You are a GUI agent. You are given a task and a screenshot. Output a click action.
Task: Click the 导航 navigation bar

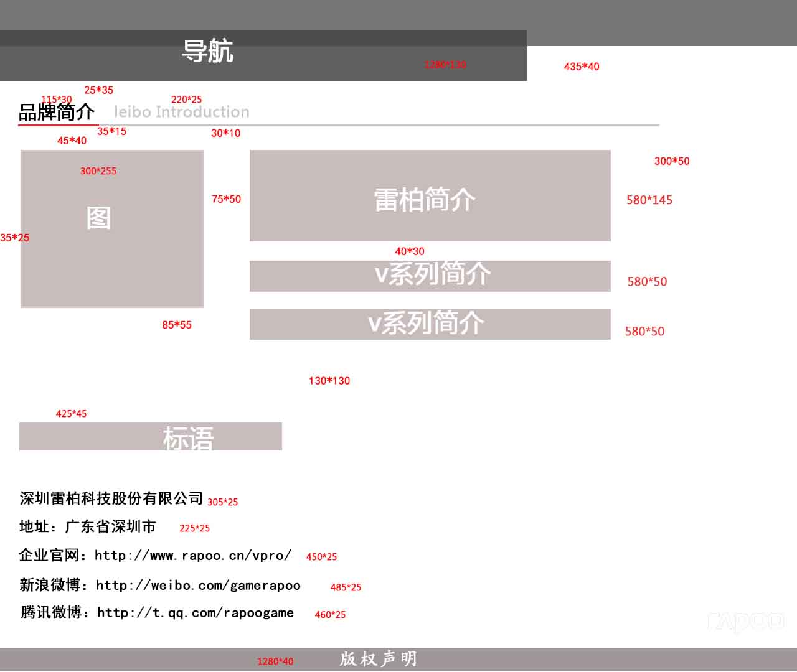click(x=263, y=55)
